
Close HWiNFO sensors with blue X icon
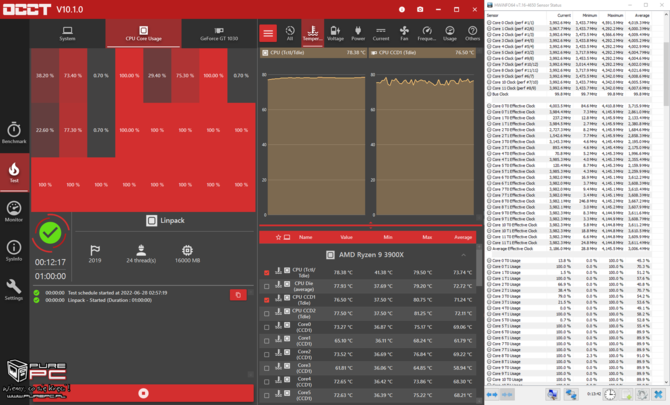658,394
